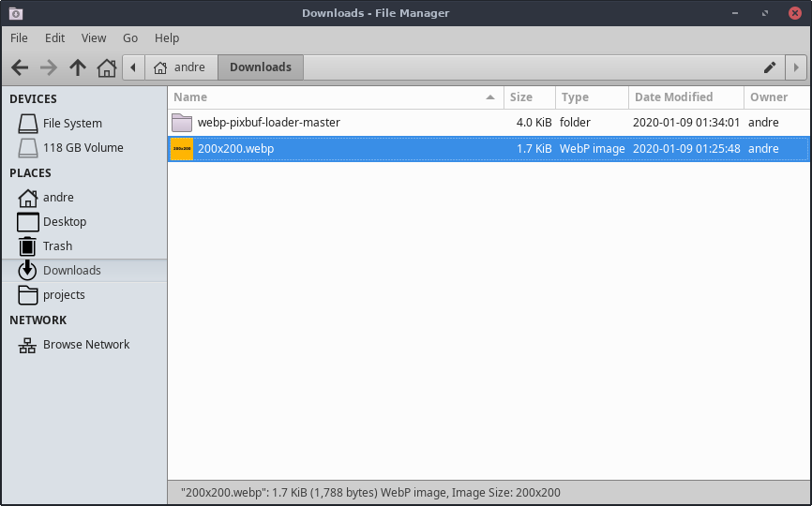Sort by Date Modified column
812x506 pixels.
(x=673, y=97)
